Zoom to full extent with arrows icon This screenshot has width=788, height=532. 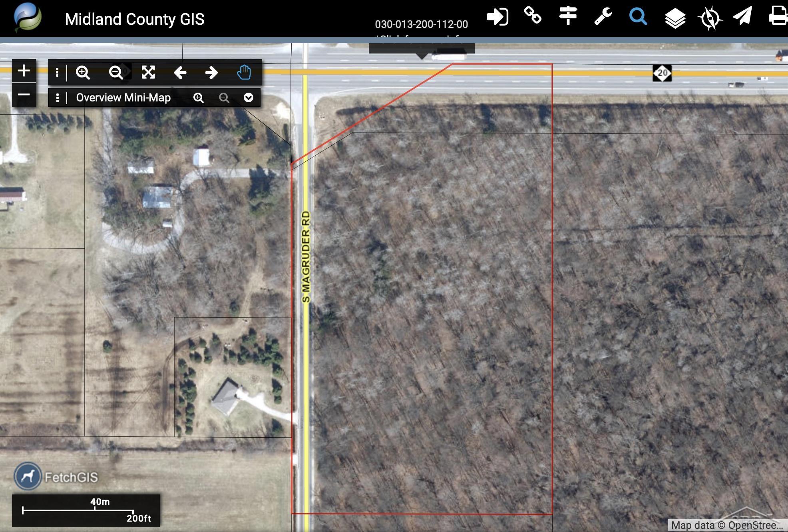148,72
